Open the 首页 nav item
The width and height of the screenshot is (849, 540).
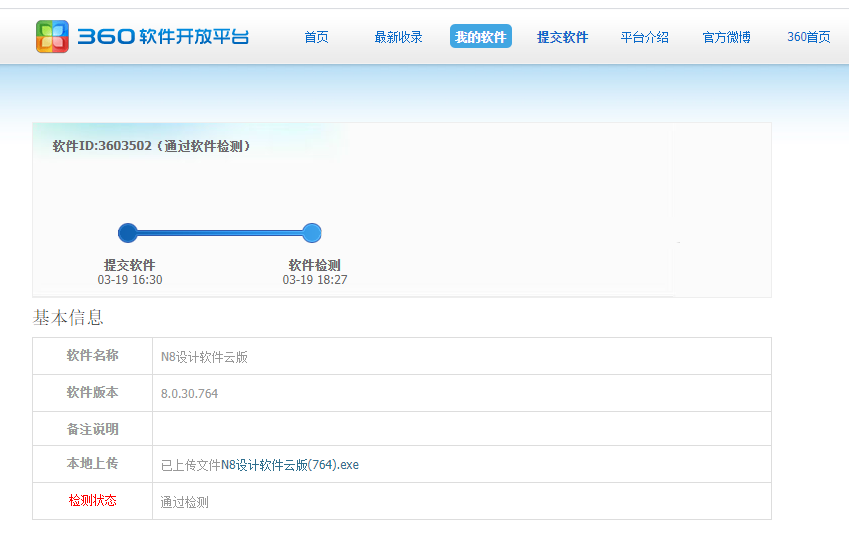316,37
